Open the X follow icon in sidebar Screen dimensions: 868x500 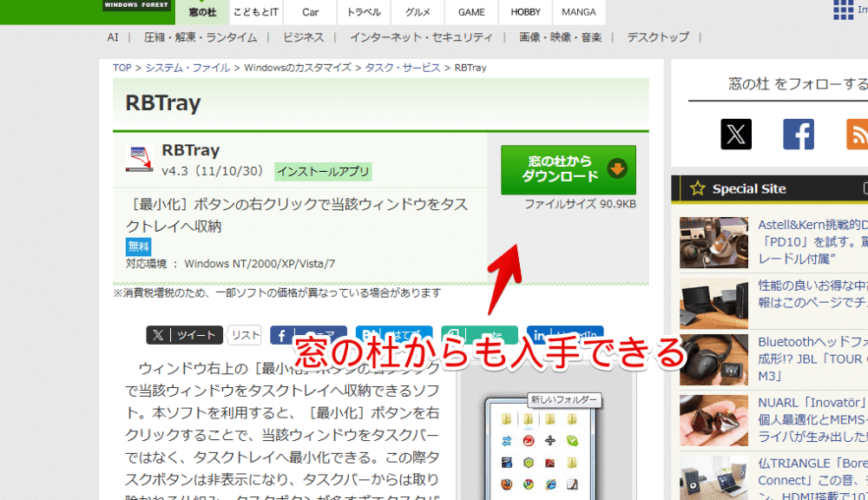click(x=735, y=135)
